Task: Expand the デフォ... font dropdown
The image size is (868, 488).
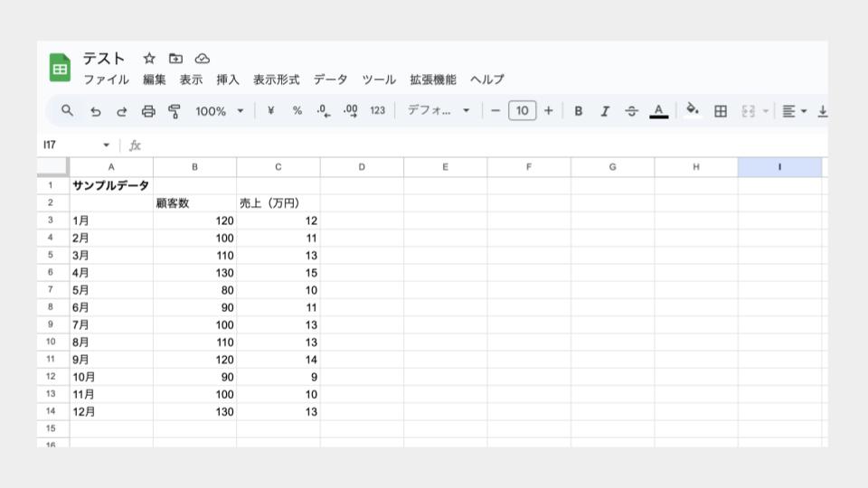Action: tap(439, 111)
